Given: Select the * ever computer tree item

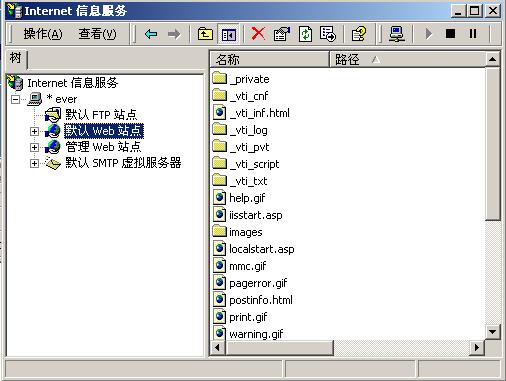Looking at the screenshot, I should 62,99.
